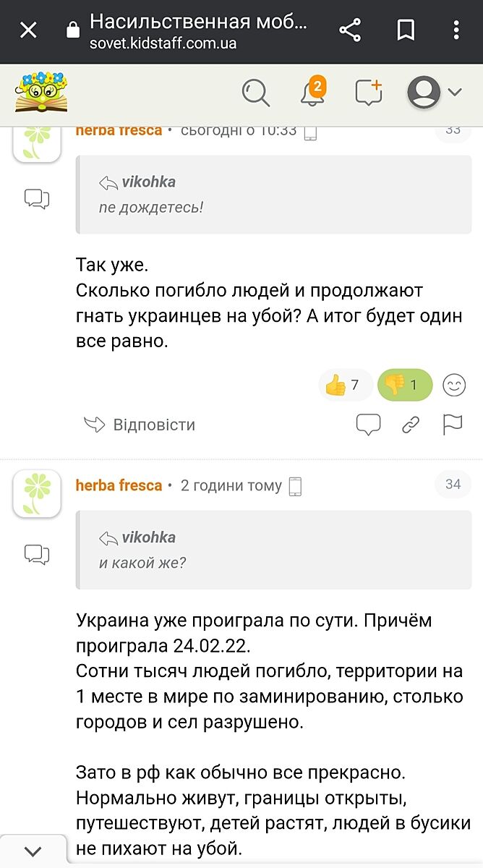Screen dimensions: 483x868
Task: Expand the user profile dropdown
Action: coord(435,93)
